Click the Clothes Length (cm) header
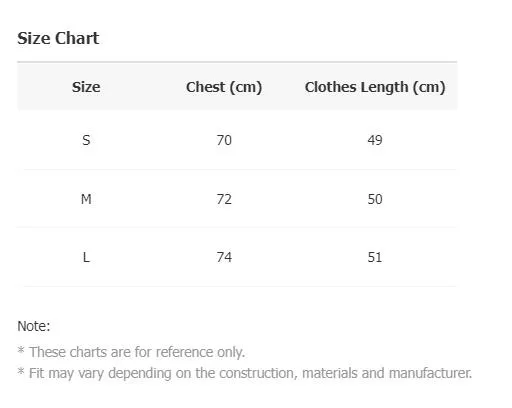This screenshot has height=408, width=512. point(375,87)
